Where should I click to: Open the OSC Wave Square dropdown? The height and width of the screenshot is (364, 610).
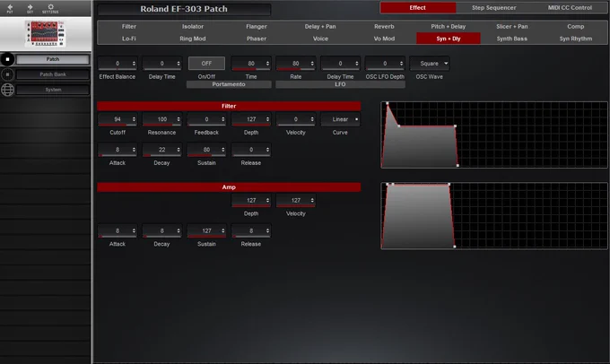pyautogui.click(x=430, y=64)
